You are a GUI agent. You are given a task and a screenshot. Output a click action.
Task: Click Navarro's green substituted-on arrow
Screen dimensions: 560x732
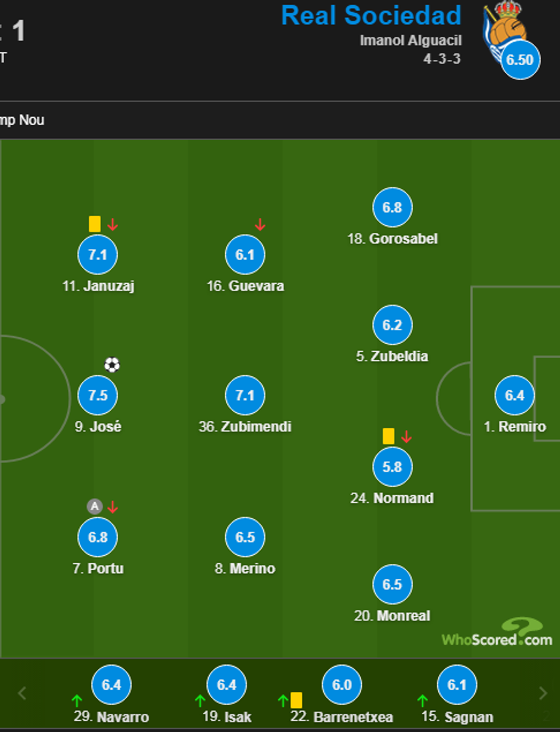coord(77,700)
